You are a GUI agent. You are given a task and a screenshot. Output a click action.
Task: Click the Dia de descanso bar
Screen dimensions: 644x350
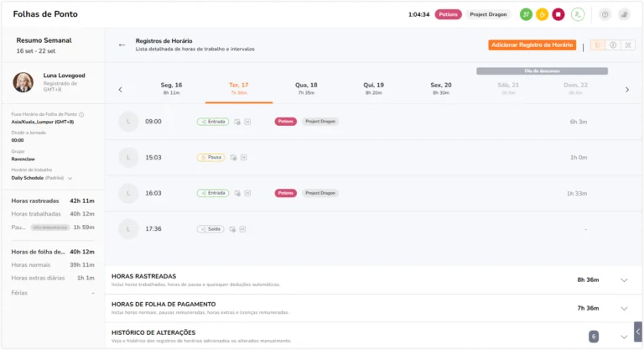tap(542, 71)
